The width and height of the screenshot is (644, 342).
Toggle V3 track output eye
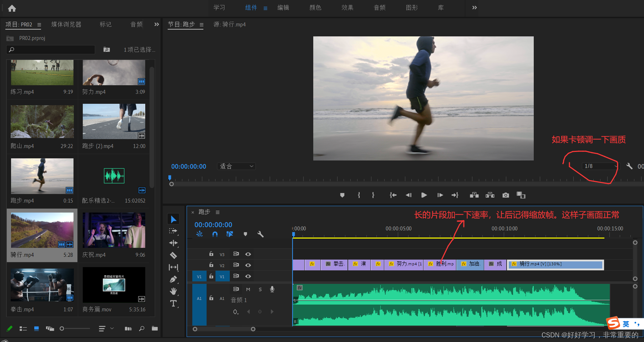point(248,254)
